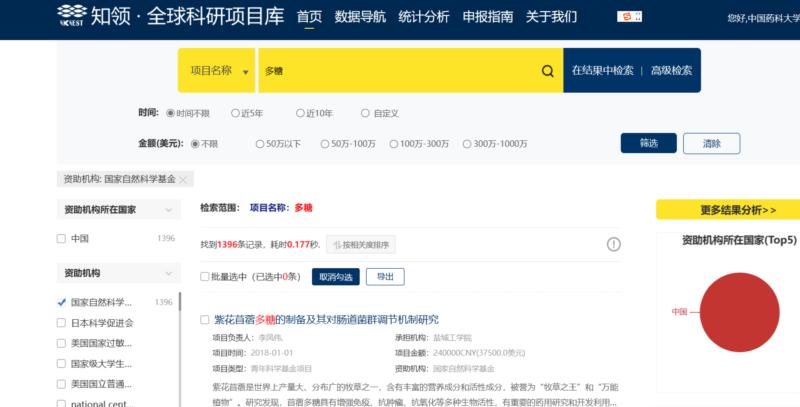This screenshot has width=800, height=407.
Task: Select 50万以下 amount option
Action: click(x=260, y=144)
